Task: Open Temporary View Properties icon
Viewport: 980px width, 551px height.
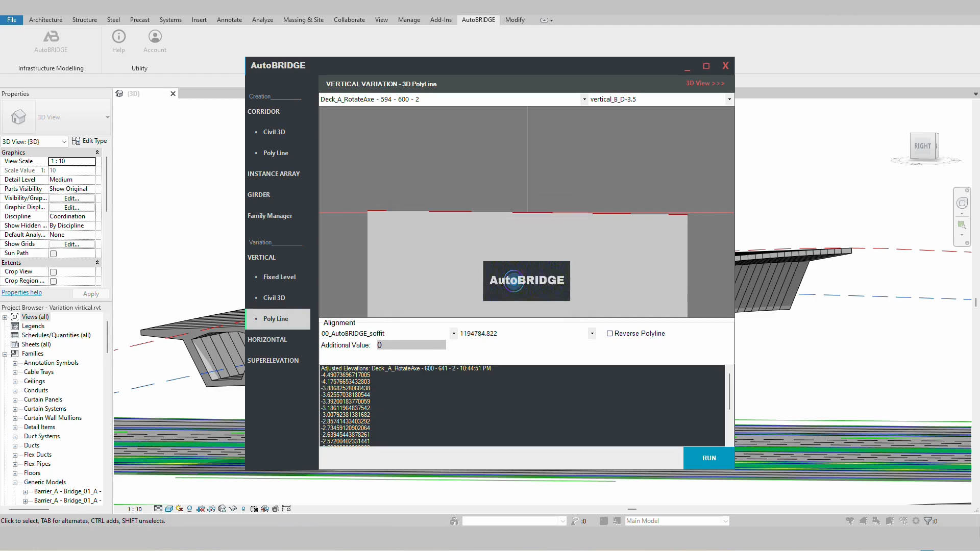Action: coord(254,509)
